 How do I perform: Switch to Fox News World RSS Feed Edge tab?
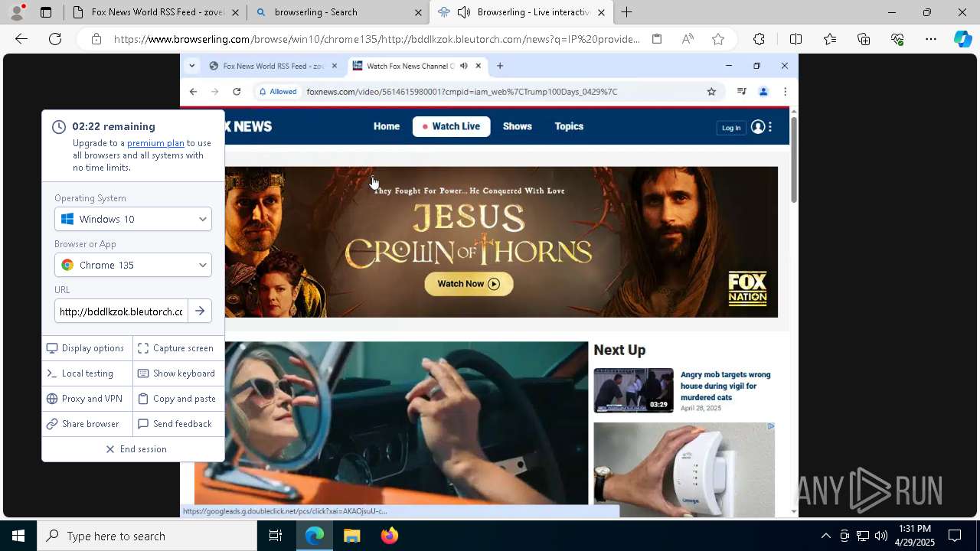tap(154, 12)
